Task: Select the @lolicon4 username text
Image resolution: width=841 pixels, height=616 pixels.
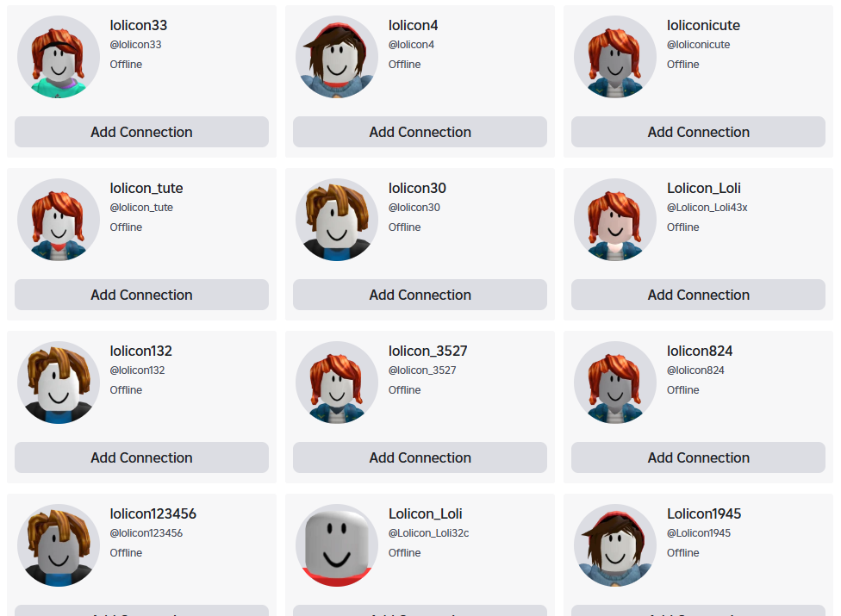Action: (x=411, y=45)
